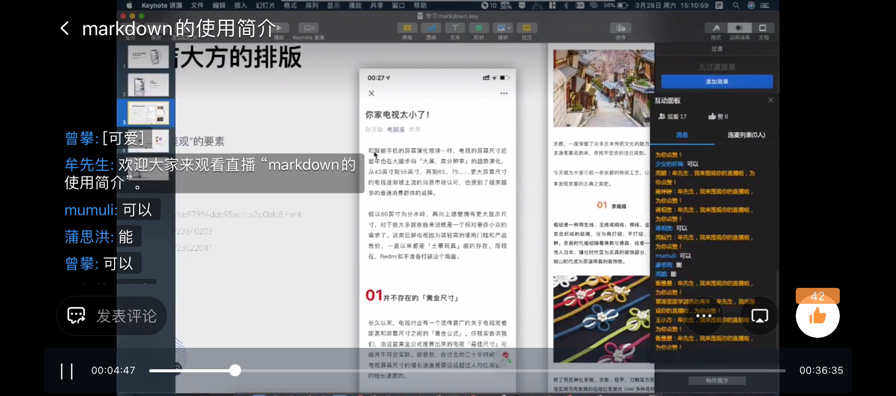Switch to the 连麦列表(0人) tab

[x=746, y=135]
